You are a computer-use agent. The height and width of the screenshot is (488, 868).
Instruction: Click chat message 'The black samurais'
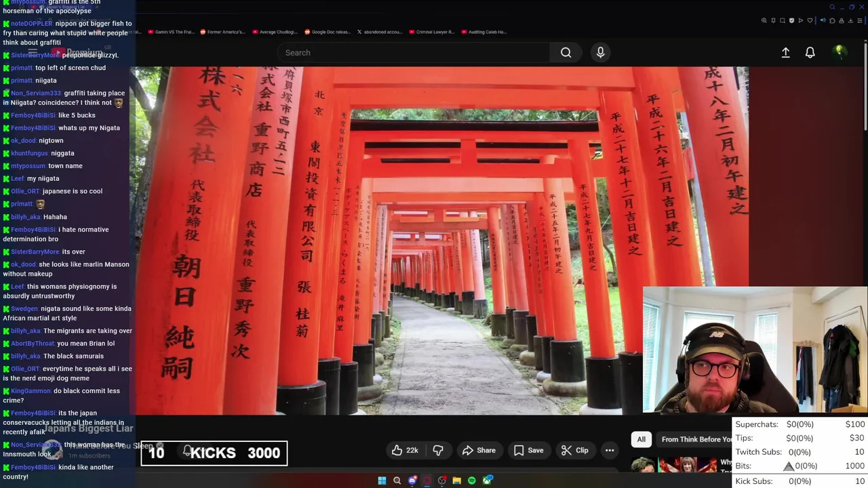pyautogui.click(x=73, y=356)
